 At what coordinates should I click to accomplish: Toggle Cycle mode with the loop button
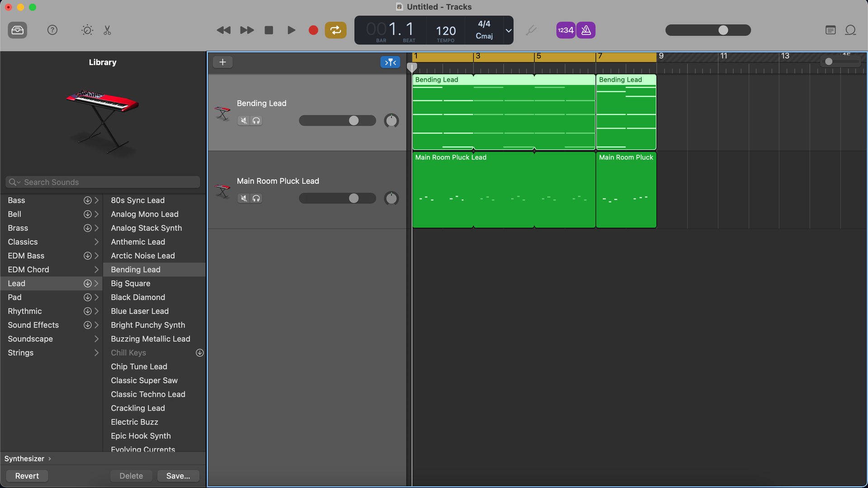click(335, 30)
